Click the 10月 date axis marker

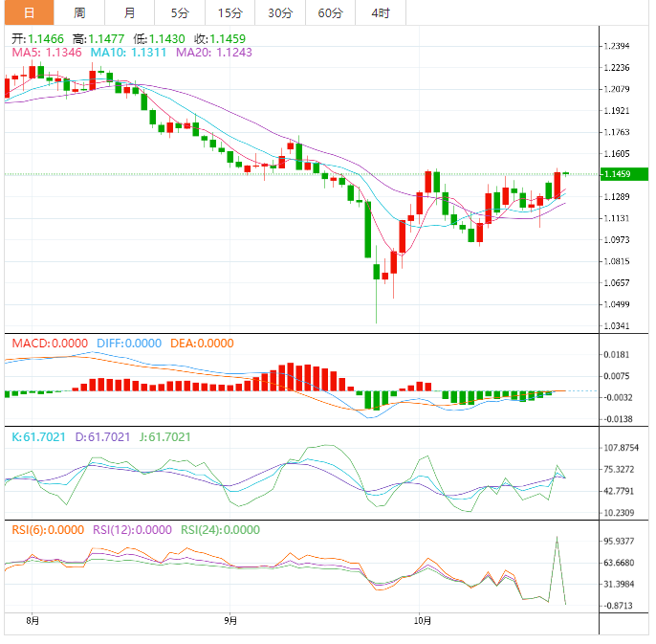click(x=423, y=620)
